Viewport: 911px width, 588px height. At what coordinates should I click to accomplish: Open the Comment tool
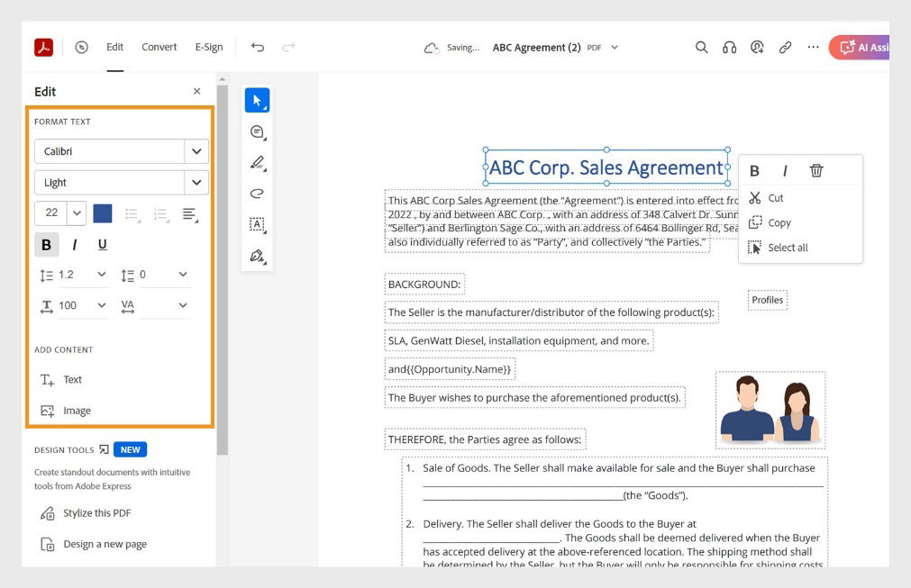257,131
